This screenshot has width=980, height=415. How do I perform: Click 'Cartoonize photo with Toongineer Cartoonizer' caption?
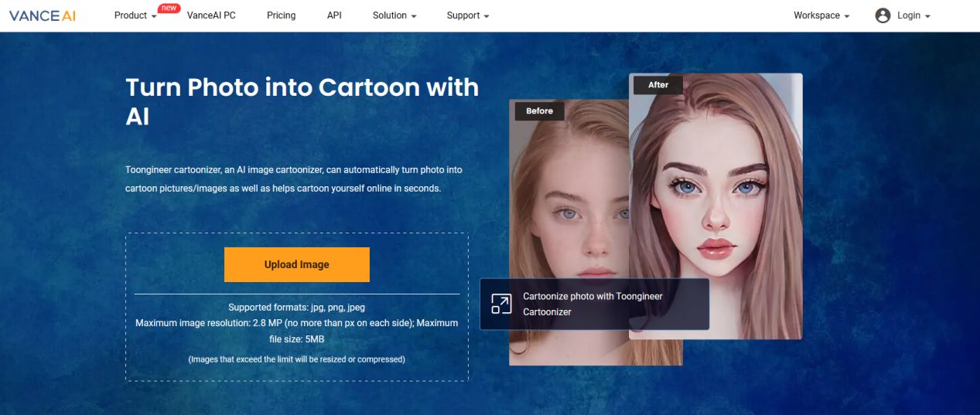[x=592, y=304]
